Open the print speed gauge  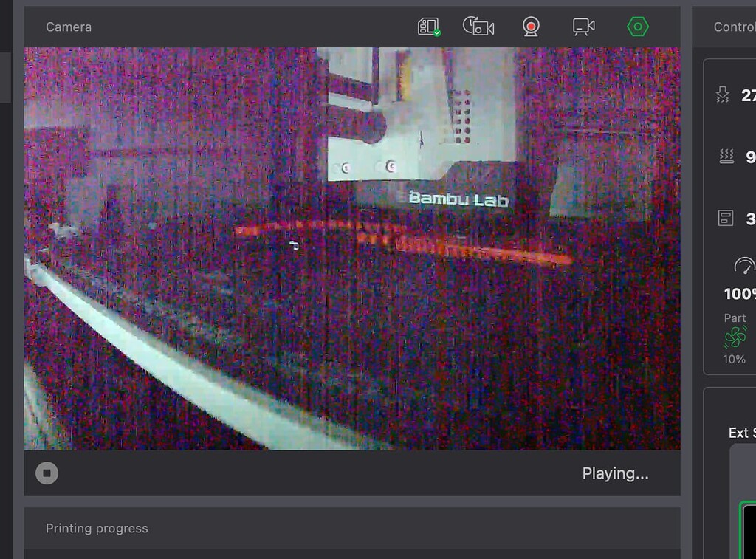(743, 266)
